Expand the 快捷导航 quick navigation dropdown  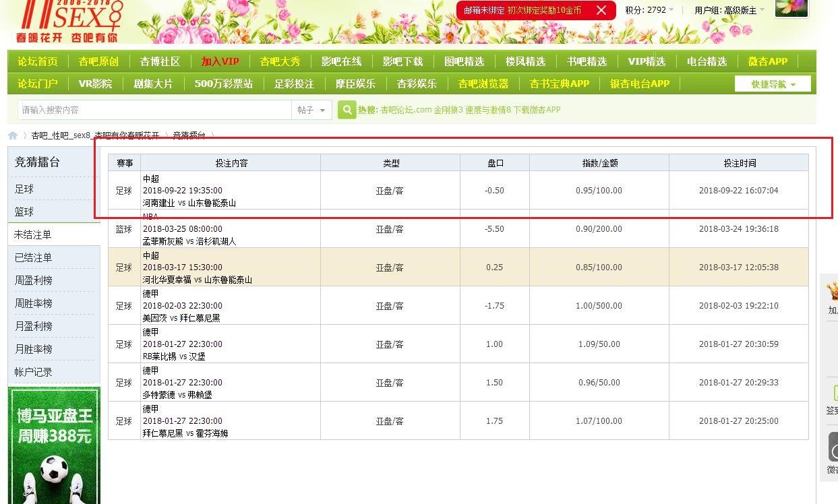(x=773, y=84)
